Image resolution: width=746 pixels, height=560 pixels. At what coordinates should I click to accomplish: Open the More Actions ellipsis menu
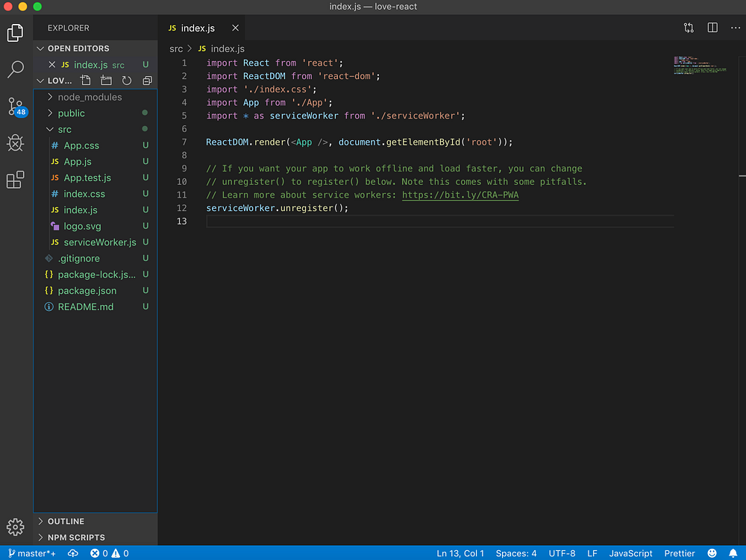[734, 27]
